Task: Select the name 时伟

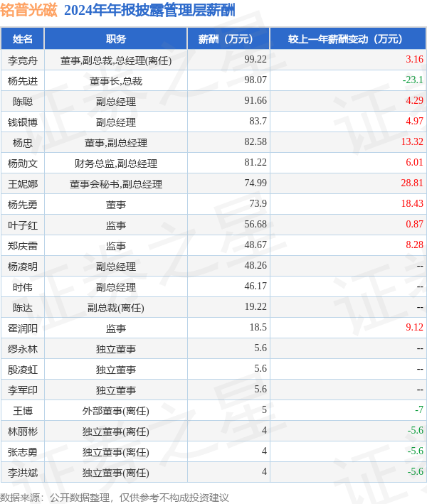Action: [23, 287]
